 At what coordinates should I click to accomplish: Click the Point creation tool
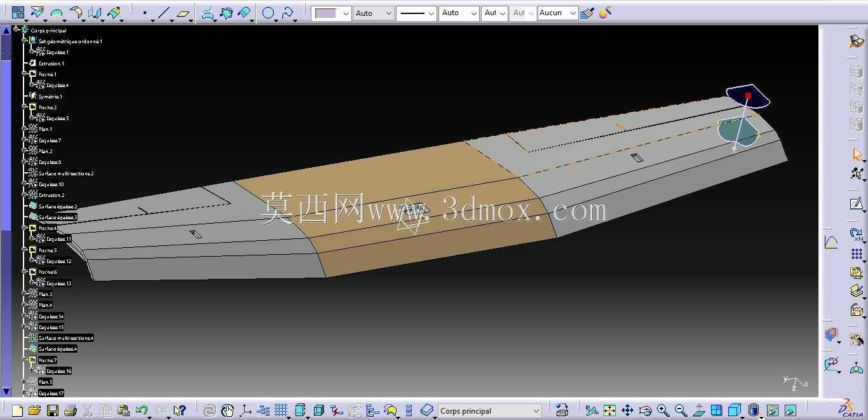[x=146, y=13]
